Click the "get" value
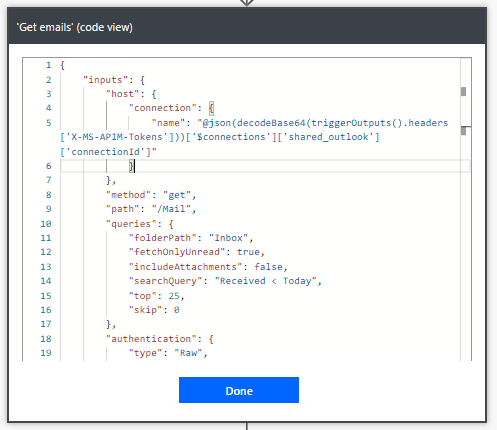The width and height of the screenshot is (497, 430). 177,195
